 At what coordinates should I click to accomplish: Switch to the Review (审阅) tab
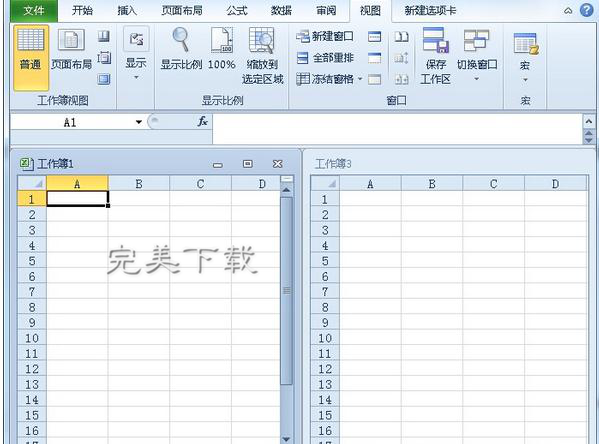(x=326, y=10)
